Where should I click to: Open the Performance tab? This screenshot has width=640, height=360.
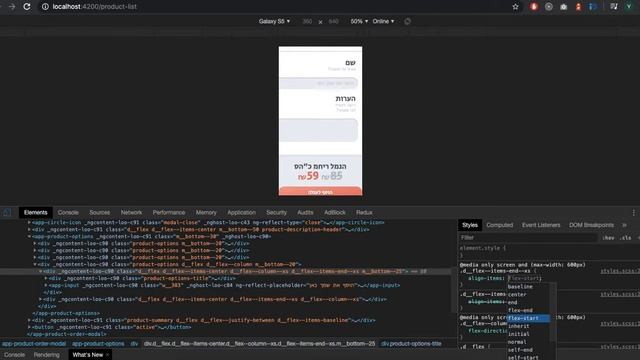(169, 212)
